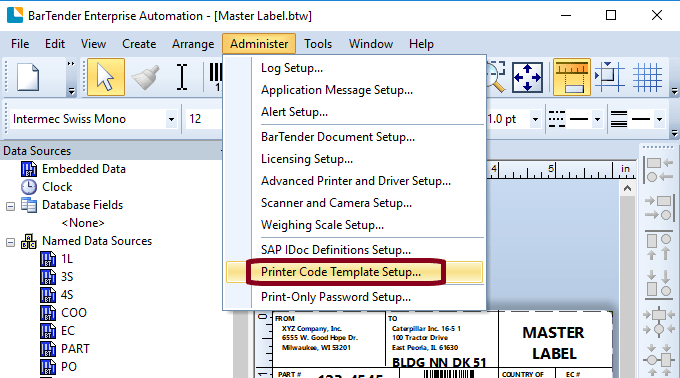The image size is (680, 378).
Task: Click the 1L data source icon
Action: pos(48,259)
